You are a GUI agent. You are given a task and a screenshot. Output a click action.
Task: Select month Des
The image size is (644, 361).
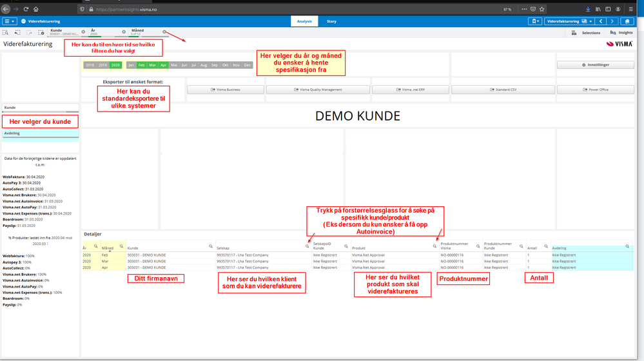(x=248, y=65)
